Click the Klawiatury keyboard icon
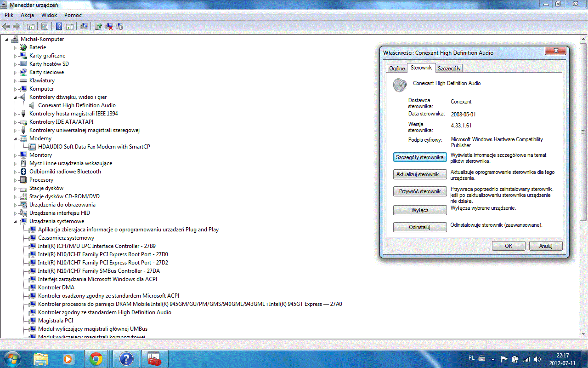The width and height of the screenshot is (588, 368). tap(23, 80)
